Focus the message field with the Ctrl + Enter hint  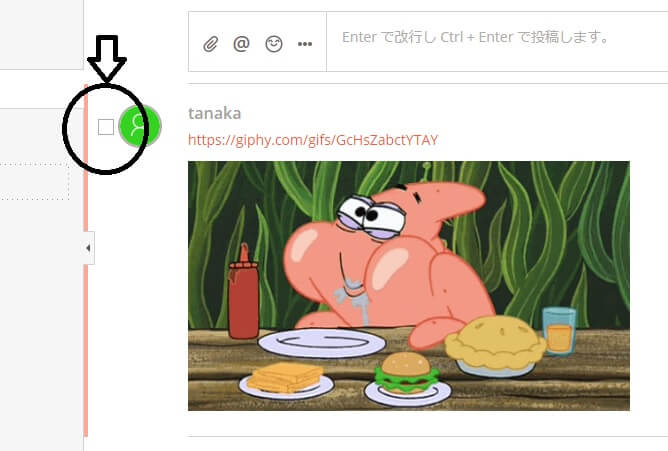click(497, 42)
